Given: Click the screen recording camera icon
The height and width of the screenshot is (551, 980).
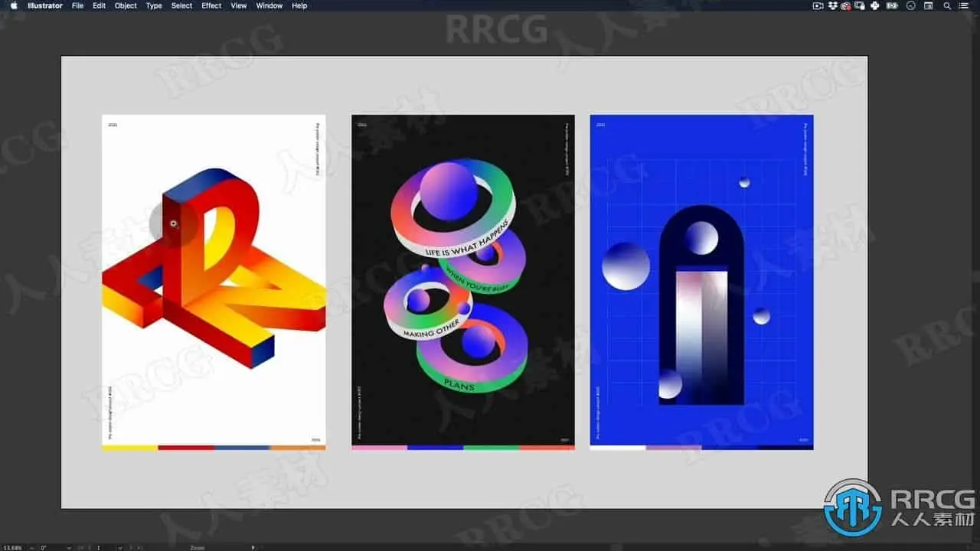Looking at the screenshot, I should pos(818,5).
